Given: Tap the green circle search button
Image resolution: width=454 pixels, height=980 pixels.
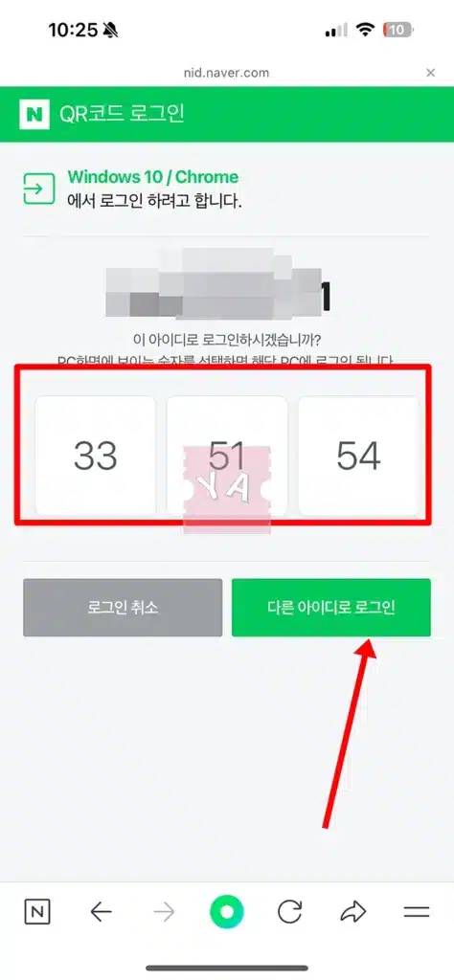Looking at the screenshot, I should click(x=227, y=912).
